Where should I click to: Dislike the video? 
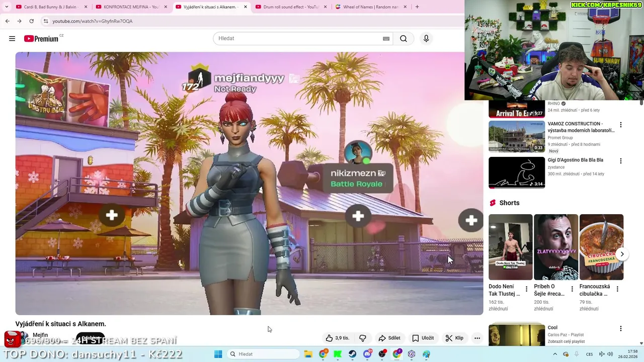click(363, 338)
